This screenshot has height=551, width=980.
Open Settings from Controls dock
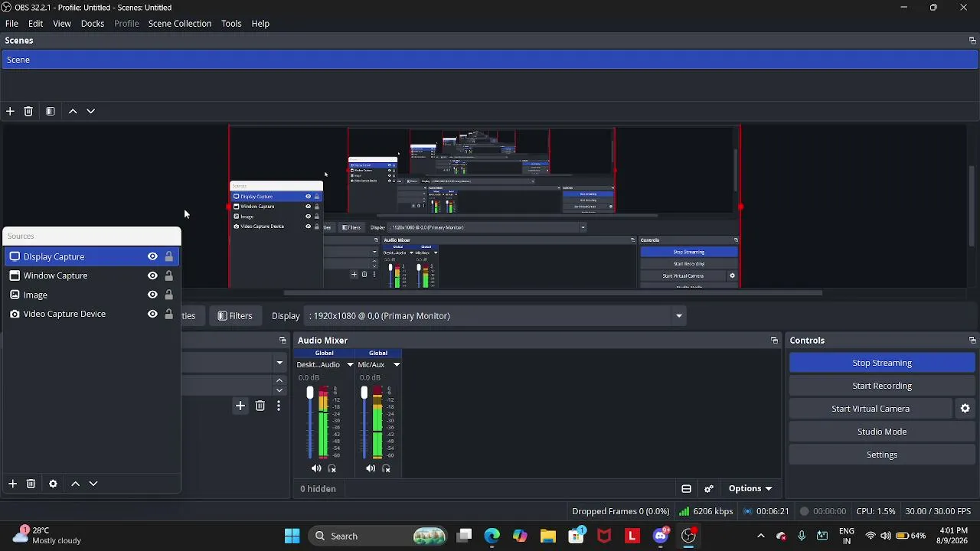882,455
